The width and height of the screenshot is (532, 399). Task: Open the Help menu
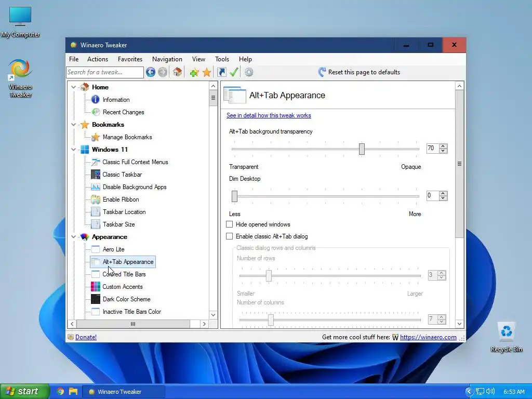pos(245,59)
